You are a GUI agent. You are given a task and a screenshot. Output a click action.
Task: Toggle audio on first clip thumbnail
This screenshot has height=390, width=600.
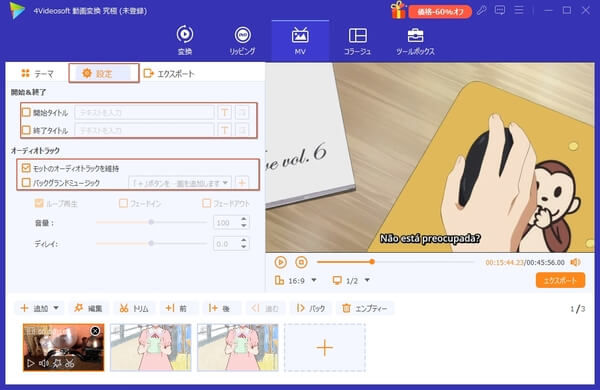tap(44, 363)
